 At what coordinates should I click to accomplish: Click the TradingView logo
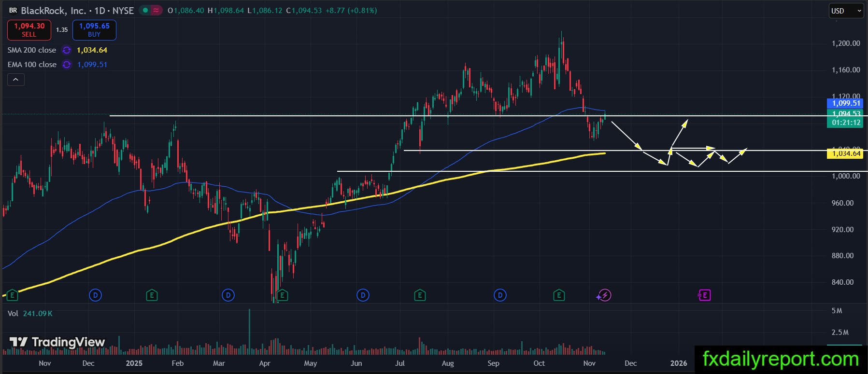(57, 342)
